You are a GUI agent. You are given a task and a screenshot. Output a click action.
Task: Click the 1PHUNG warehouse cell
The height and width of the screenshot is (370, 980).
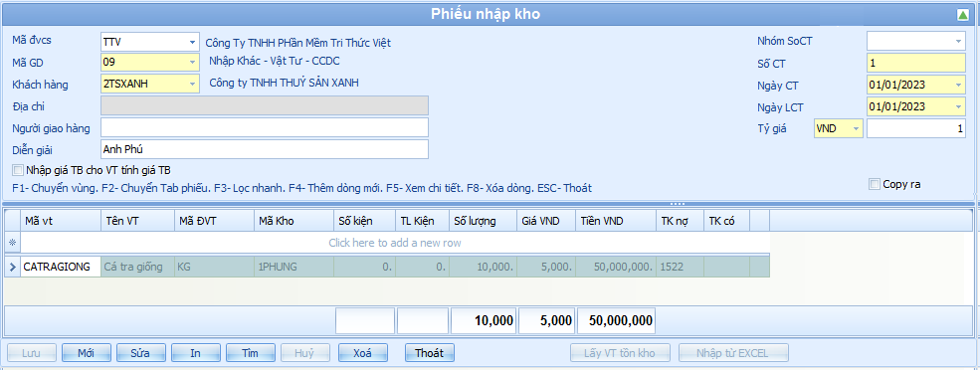(x=294, y=267)
